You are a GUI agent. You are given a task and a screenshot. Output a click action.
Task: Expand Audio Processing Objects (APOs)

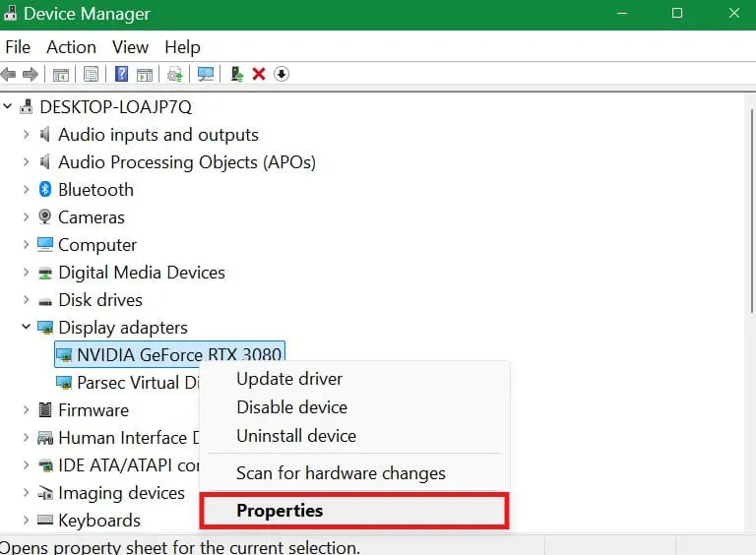26,161
